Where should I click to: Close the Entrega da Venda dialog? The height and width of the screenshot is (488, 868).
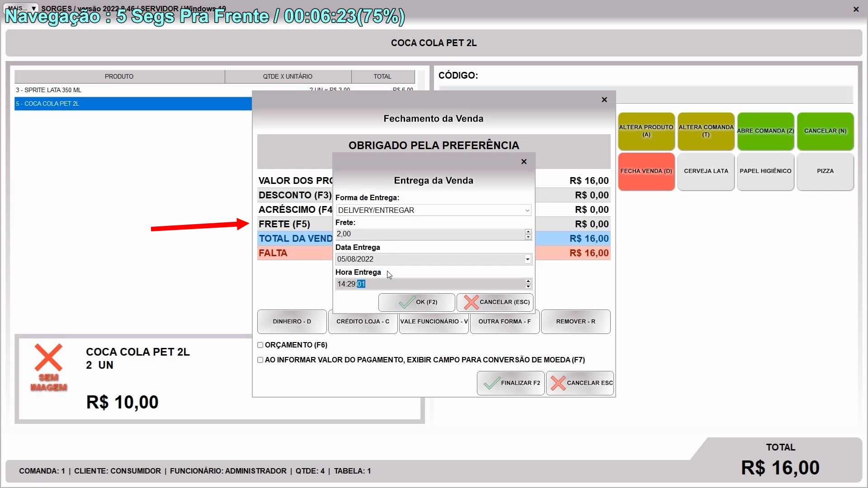[524, 162]
